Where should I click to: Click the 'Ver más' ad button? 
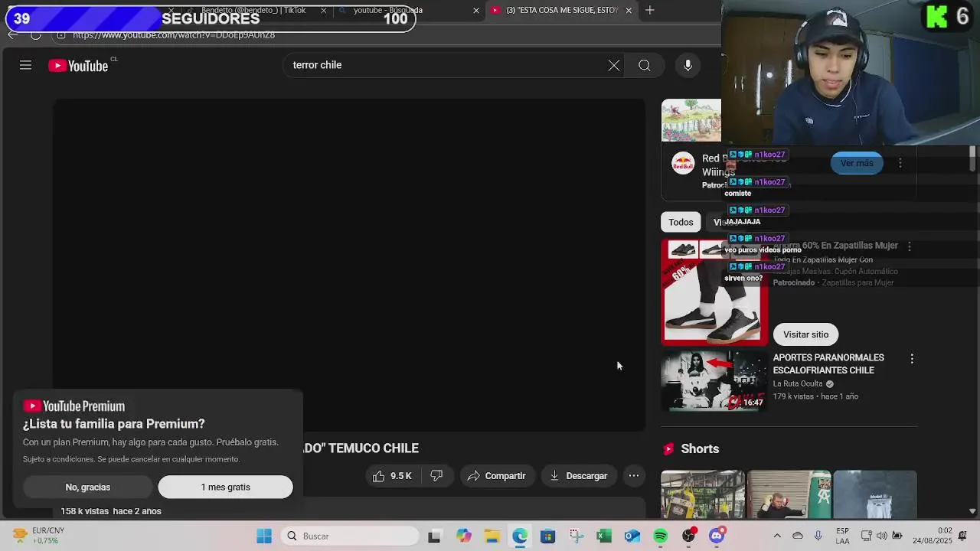pyautogui.click(x=857, y=163)
